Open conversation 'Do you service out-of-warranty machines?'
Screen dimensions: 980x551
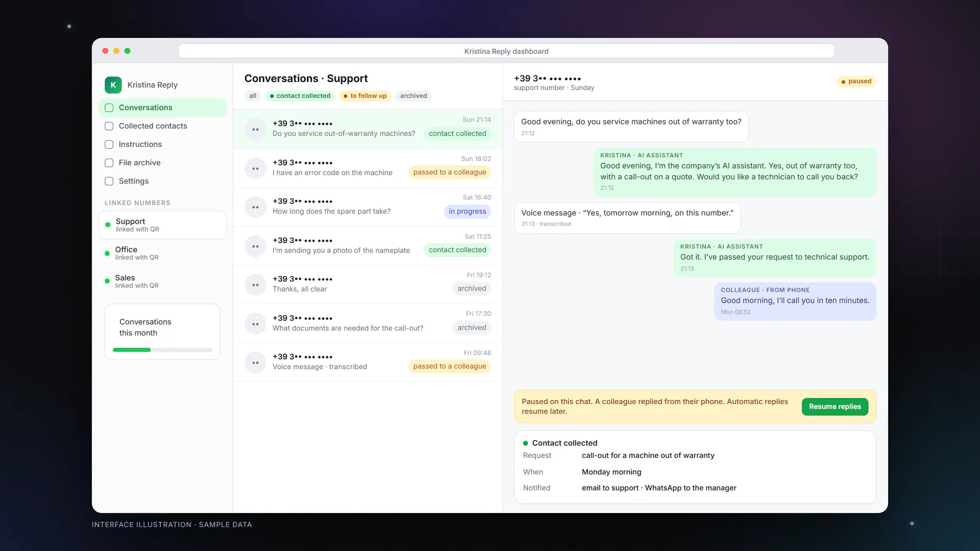[x=367, y=129]
